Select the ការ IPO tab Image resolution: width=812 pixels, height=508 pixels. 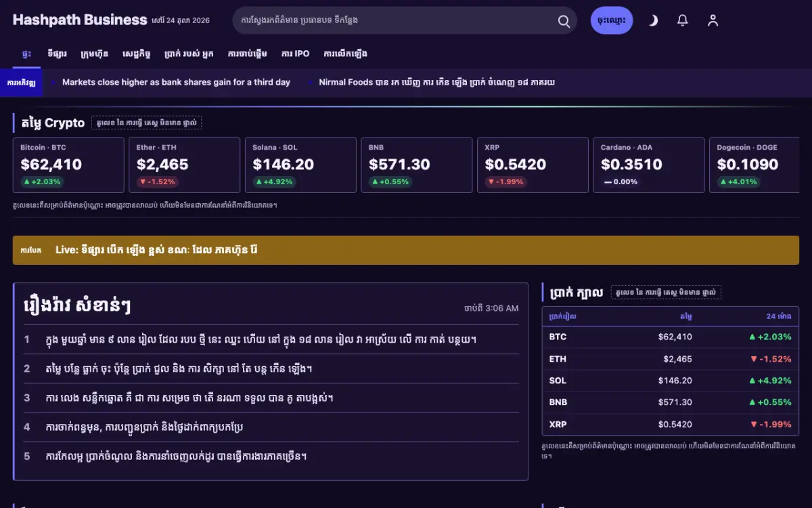pyautogui.click(x=295, y=54)
